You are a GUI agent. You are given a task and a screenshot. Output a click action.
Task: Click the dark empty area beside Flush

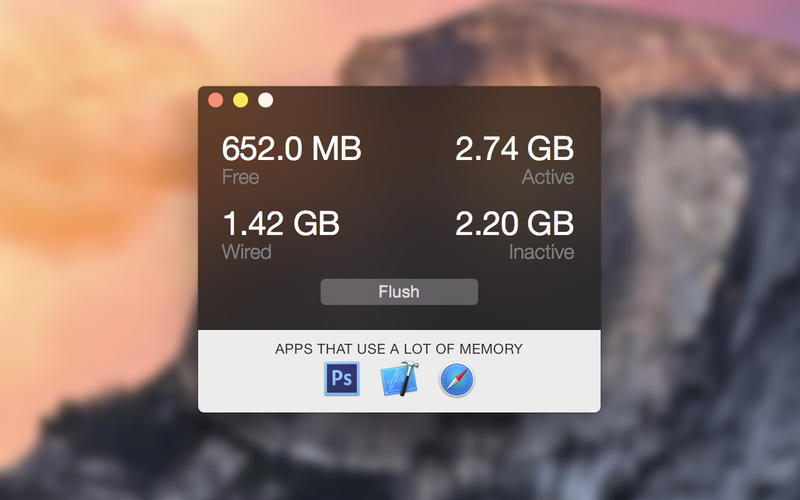(x=540, y=292)
